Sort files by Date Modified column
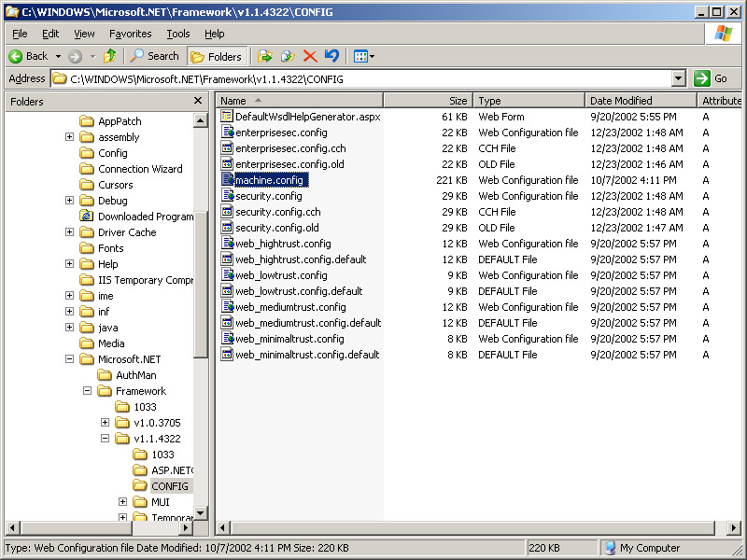 [x=641, y=101]
